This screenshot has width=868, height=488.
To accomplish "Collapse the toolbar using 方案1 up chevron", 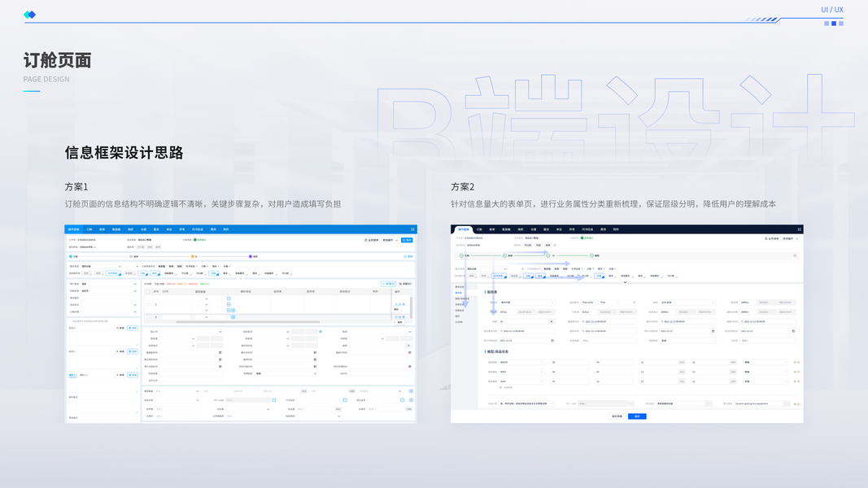I will (x=242, y=278).
